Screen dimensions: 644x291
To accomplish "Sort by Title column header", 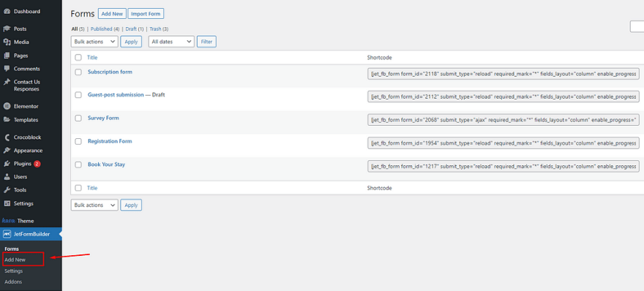I will click(92, 58).
